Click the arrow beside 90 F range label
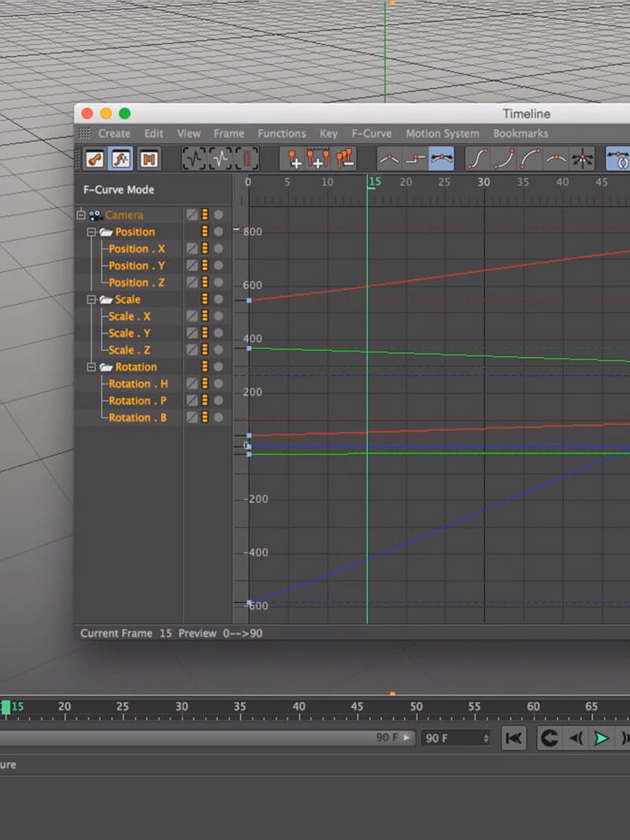Screen dimensions: 630x840 pos(407,738)
